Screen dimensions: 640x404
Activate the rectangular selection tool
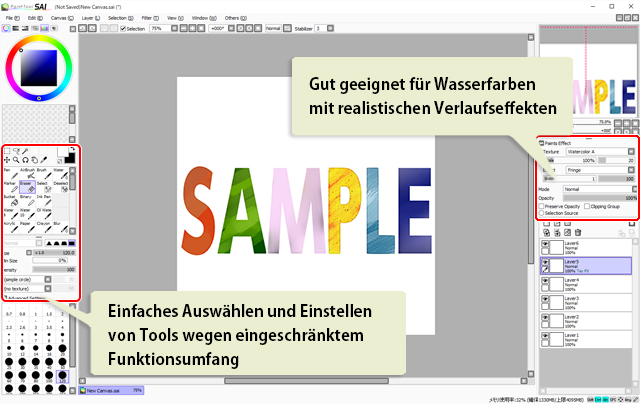(x=8, y=150)
